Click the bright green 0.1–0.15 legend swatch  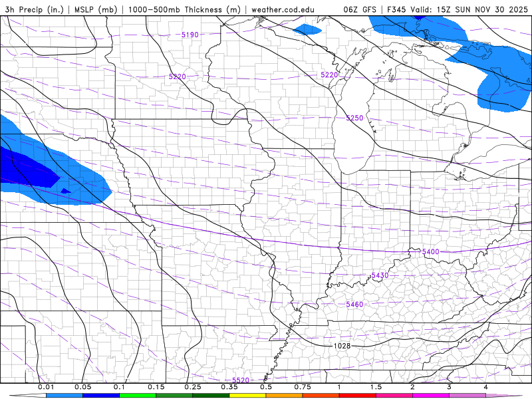tap(138, 396)
